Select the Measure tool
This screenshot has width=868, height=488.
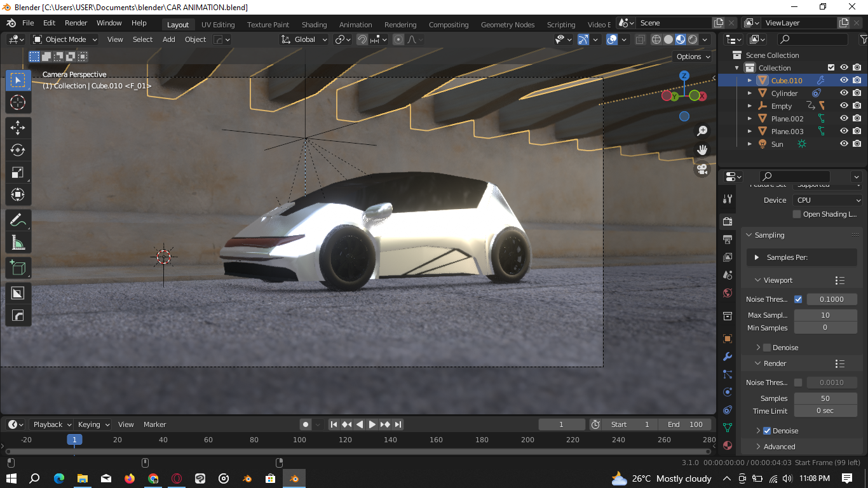tap(18, 242)
